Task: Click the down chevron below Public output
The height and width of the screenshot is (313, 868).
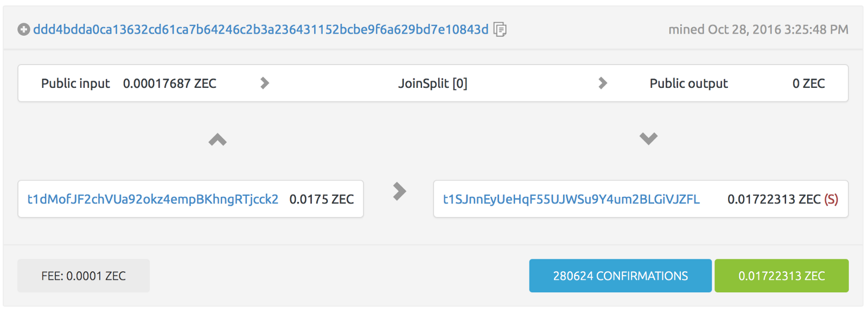Action: [x=648, y=139]
